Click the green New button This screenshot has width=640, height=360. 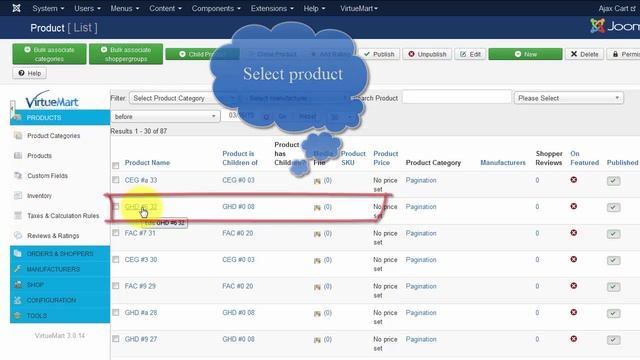[525, 54]
